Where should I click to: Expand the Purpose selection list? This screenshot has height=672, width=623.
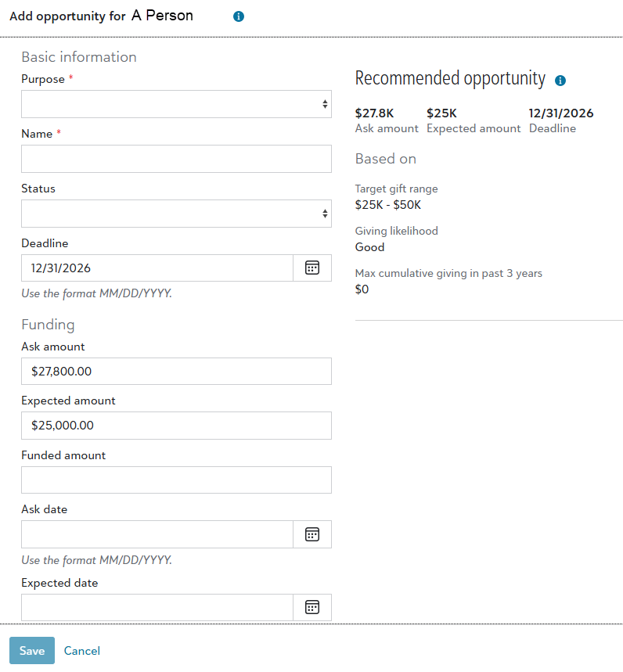coord(176,103)
